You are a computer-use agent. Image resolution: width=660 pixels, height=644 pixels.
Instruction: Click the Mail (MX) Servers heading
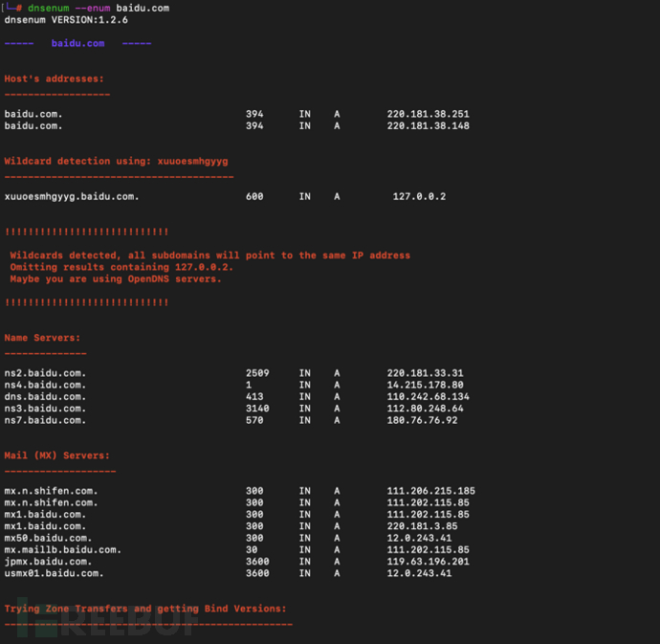56,455
